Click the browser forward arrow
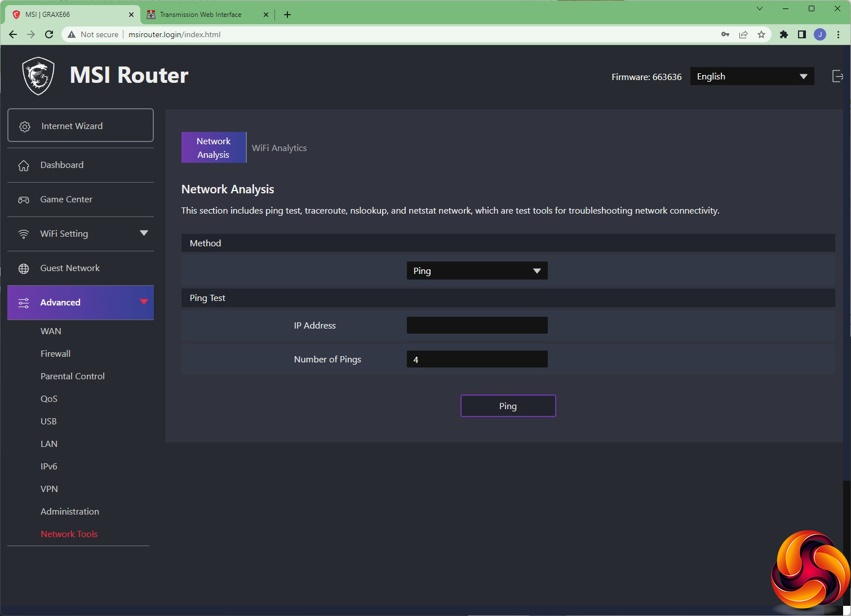The image size is (851, 616). [x=31, y=34]
